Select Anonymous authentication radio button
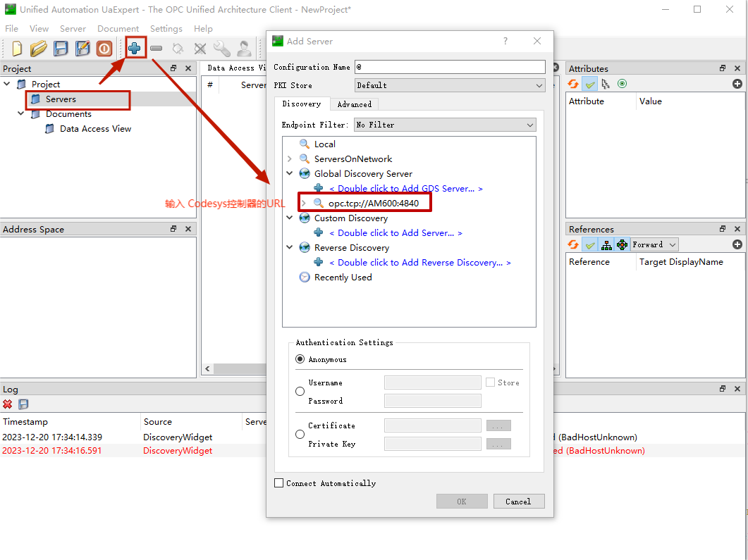The height and width of the screenshot is (560, 748). (300, 359)
